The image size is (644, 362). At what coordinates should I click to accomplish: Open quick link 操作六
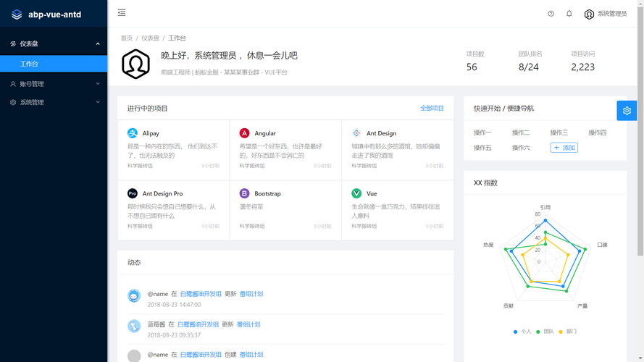click(521, 148)
